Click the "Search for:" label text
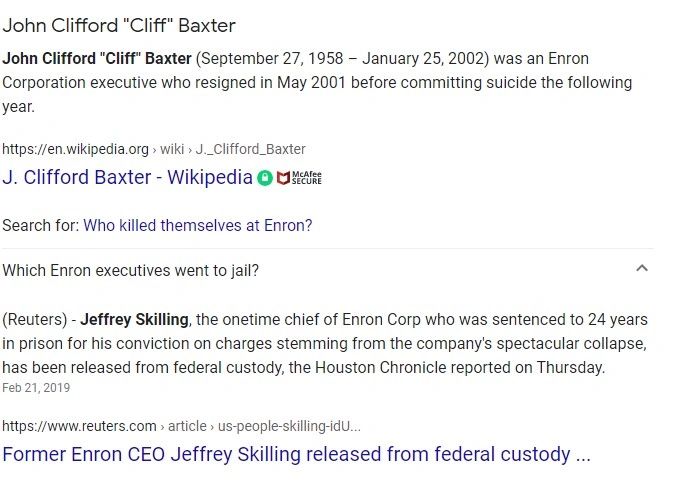The image size is (674, 493). 41,225
